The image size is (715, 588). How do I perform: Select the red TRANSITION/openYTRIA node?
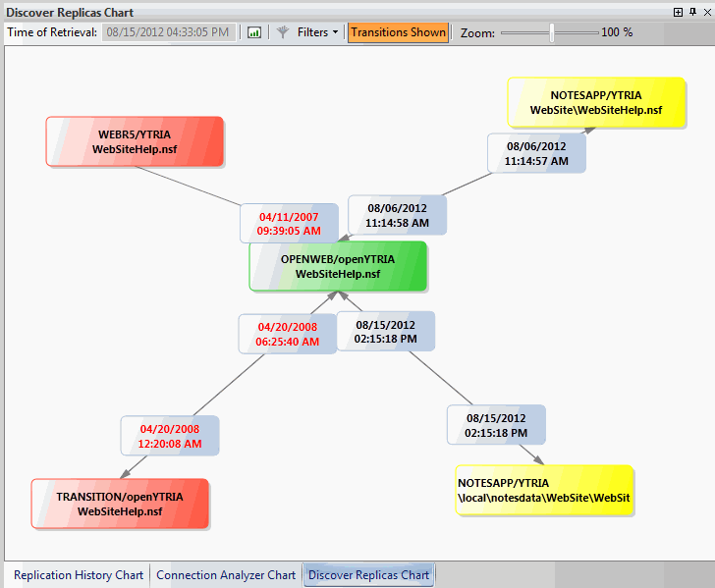point(120,504)
